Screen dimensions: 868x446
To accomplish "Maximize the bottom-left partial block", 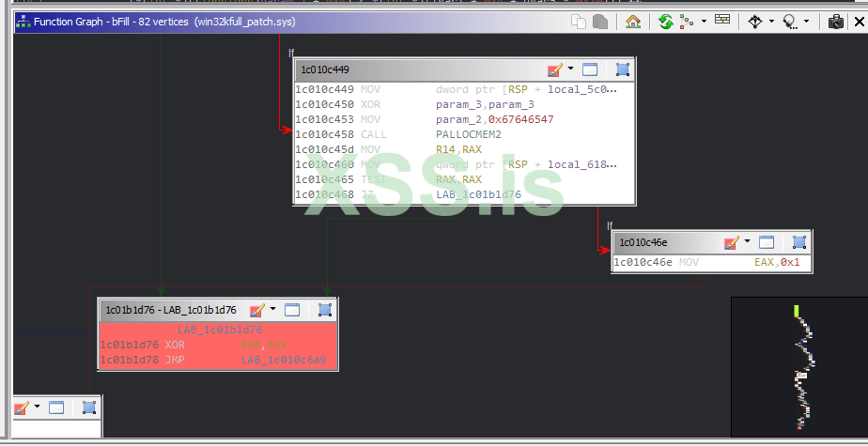I will [56, 408].
